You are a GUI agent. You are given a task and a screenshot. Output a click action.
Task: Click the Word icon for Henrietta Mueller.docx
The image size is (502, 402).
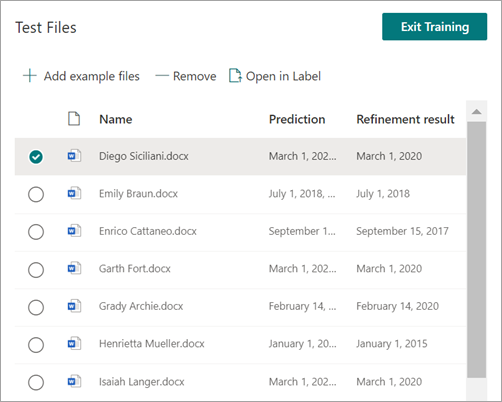click(74, 343)
